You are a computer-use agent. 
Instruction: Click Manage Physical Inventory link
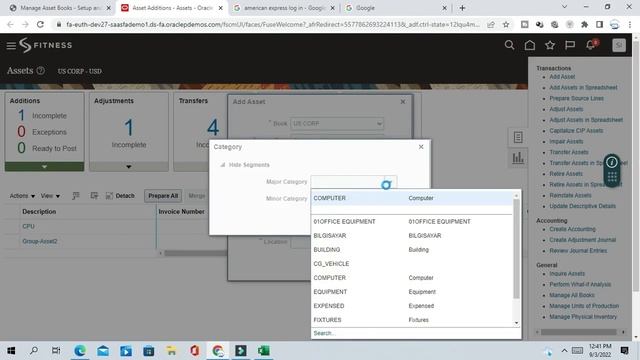[583, 317]
